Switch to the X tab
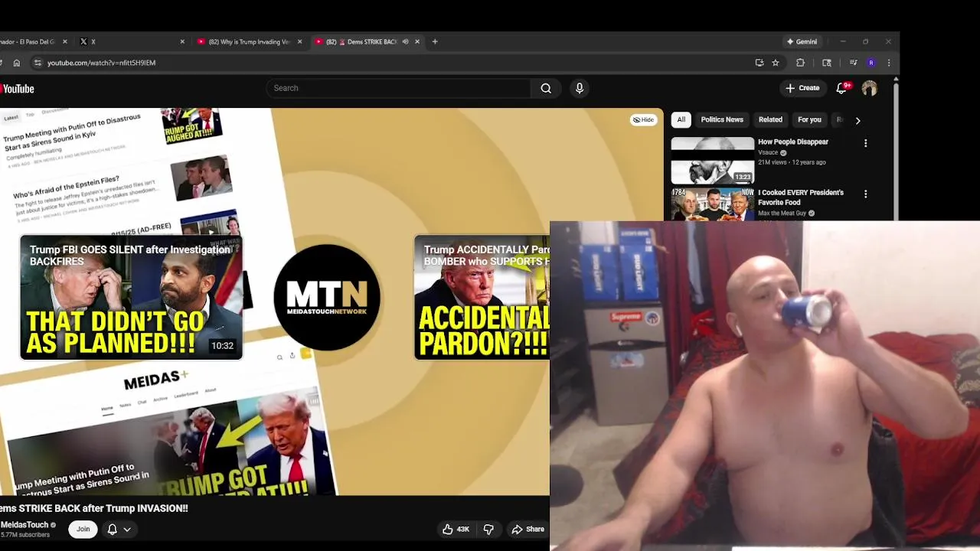Image resolution: width=980 pixels, height=551 pixels. pyautogui.click(x=130, y=41)
